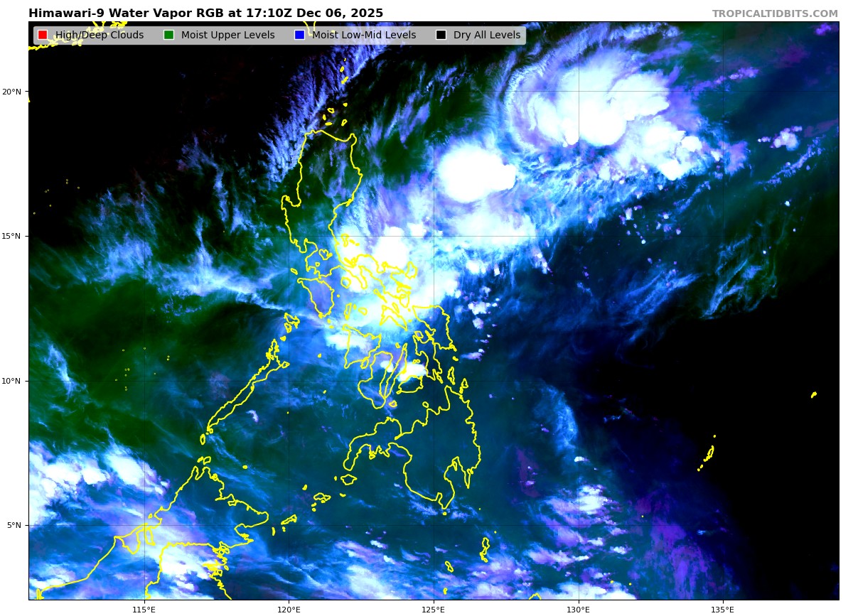Image resolution: width=853 pixels, height=616 pixels.
Task: Click the 130°E longitude axis label
Action: click(578, 609)
